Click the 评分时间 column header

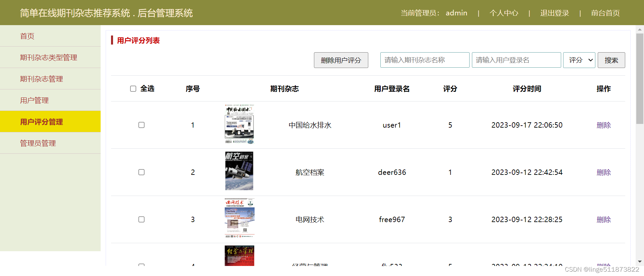click(527, 89)
